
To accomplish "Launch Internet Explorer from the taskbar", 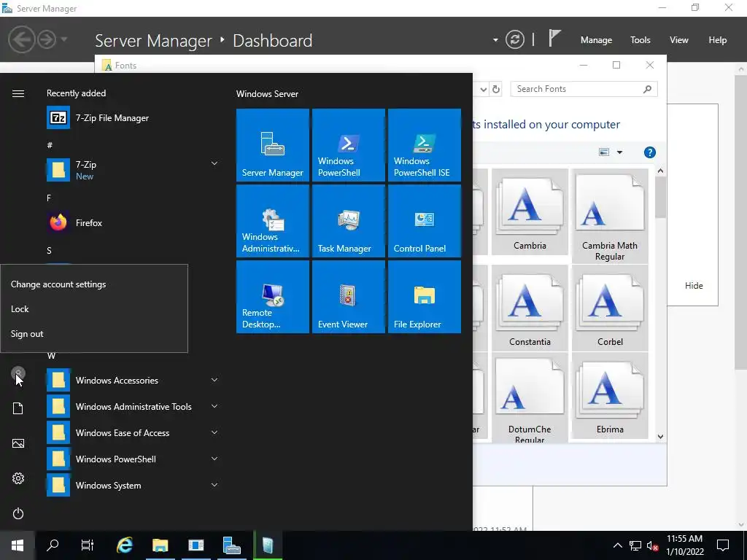I will tap(125, 545).
